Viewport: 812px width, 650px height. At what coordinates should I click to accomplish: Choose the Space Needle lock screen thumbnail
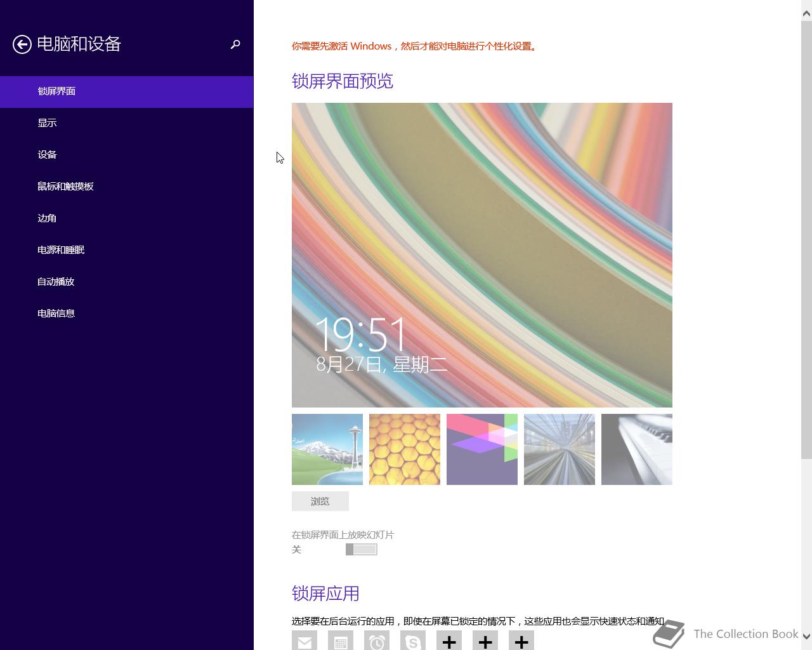point(327,449)
